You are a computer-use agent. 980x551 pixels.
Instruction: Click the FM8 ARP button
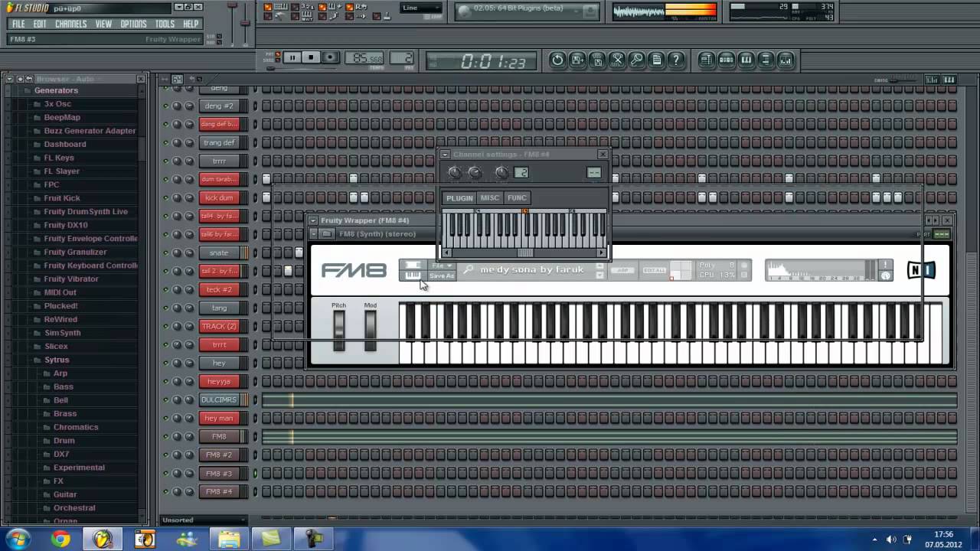(623, 270)
